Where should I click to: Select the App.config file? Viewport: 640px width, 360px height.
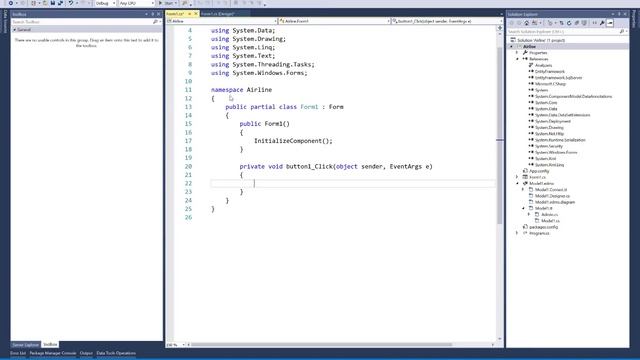click(x=539, y=171)
